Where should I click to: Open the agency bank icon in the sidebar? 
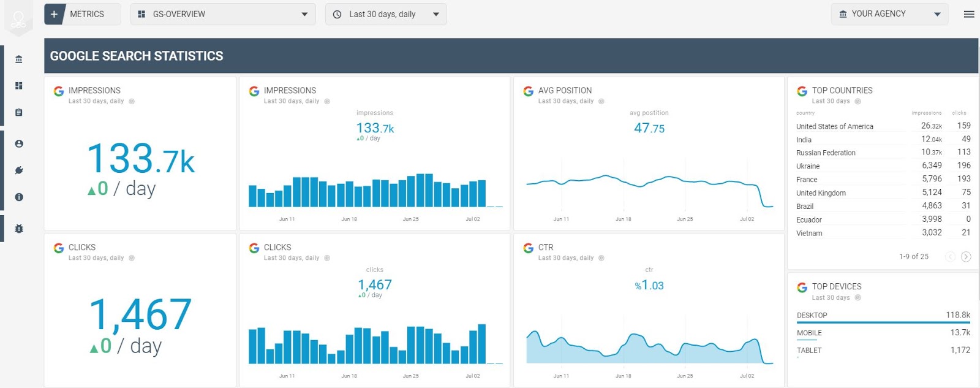(19, 59)
